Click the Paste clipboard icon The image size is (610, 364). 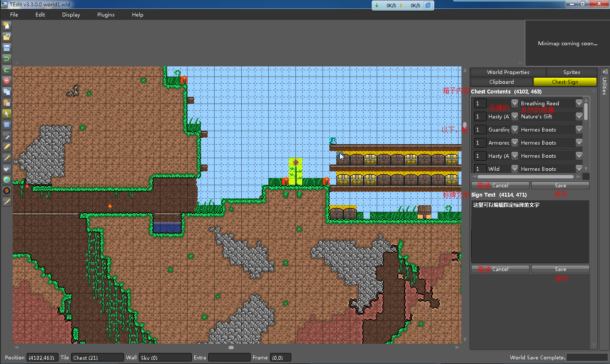pyautogui.click(x=7, y=103)
